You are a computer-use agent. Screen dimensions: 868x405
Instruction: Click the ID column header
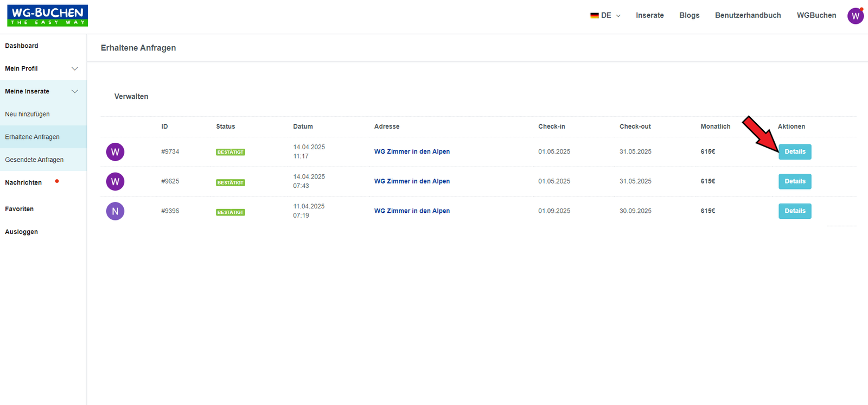[164, 126]
